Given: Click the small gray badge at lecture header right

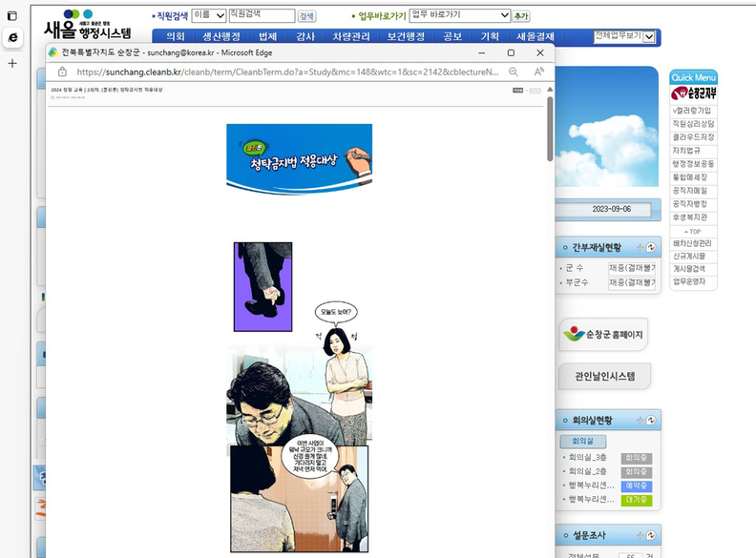Looking at the screenshot, I should click(517, 90).
